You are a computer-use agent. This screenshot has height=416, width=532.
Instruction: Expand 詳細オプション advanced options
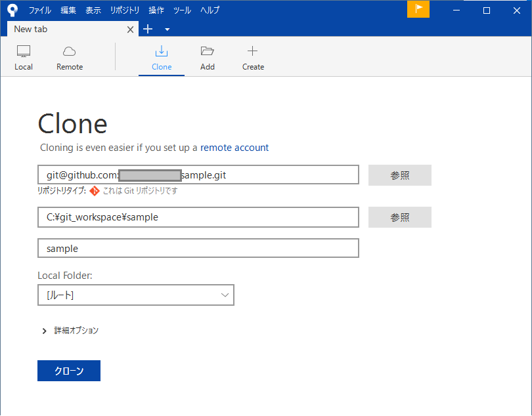pyautogui.click(x=70, y=331)
